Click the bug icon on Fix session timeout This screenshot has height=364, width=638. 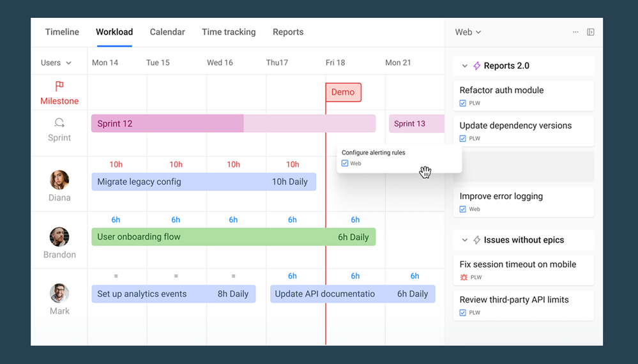[x=464, y=277]
